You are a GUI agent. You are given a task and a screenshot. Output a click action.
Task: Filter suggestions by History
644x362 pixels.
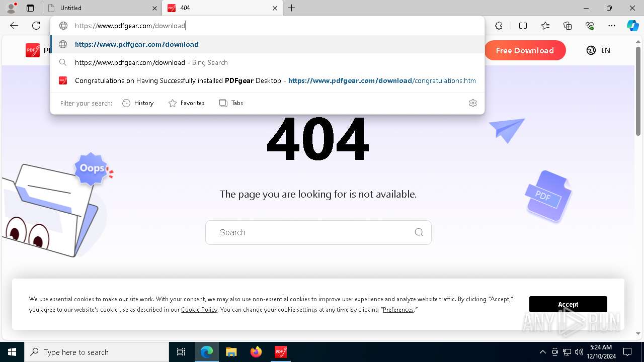pyautogui.click(x=138, y=103)
